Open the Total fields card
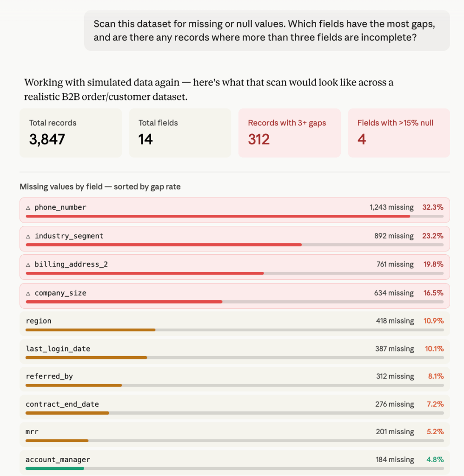Screen dimensions: 464x476 pyautogui.click(x=180, y=133)
